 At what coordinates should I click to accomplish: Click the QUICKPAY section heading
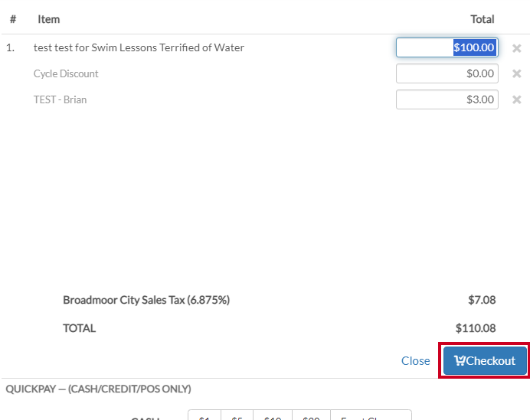click(x=98, y=389)
